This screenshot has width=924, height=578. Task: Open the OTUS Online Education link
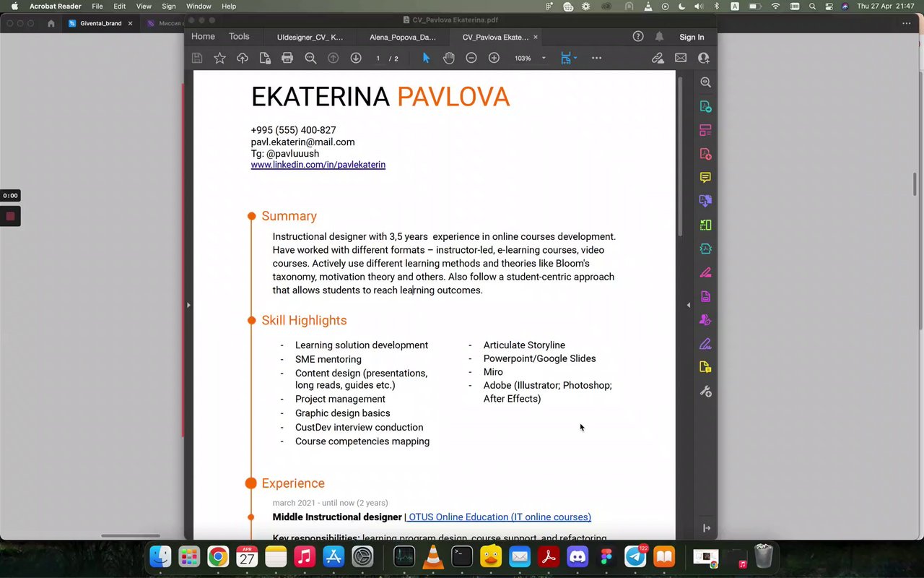coord(499,517)
